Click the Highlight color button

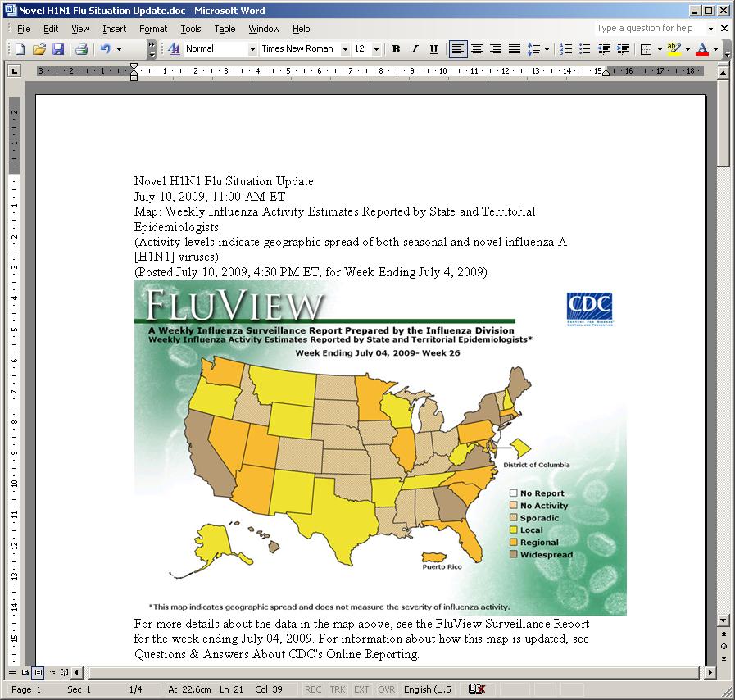click(674, 48)
